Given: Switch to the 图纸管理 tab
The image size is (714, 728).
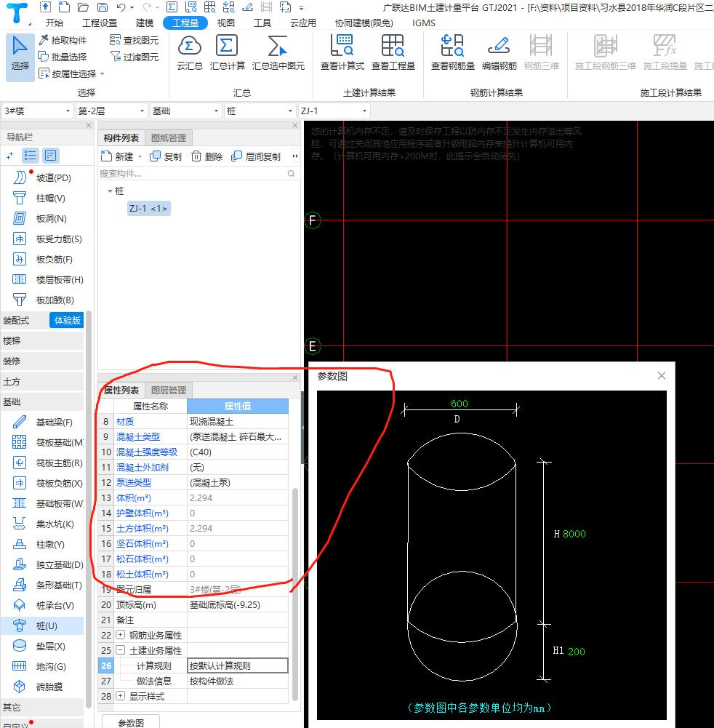Looking at the screenshot, I should click(x=169, y=138).
